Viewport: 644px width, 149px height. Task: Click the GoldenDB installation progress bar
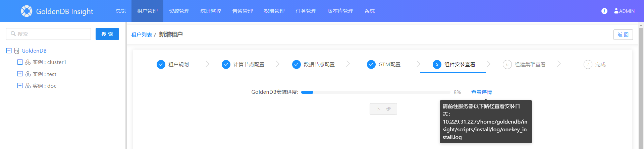pyautogui.click(x=376, y=92)
